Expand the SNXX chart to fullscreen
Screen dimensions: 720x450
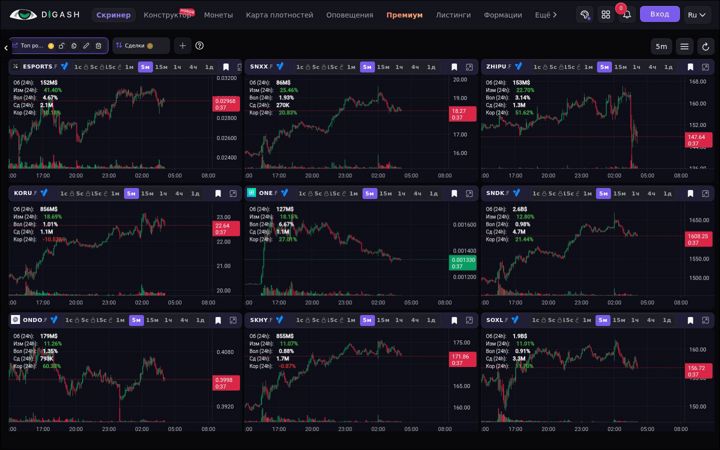469,67
